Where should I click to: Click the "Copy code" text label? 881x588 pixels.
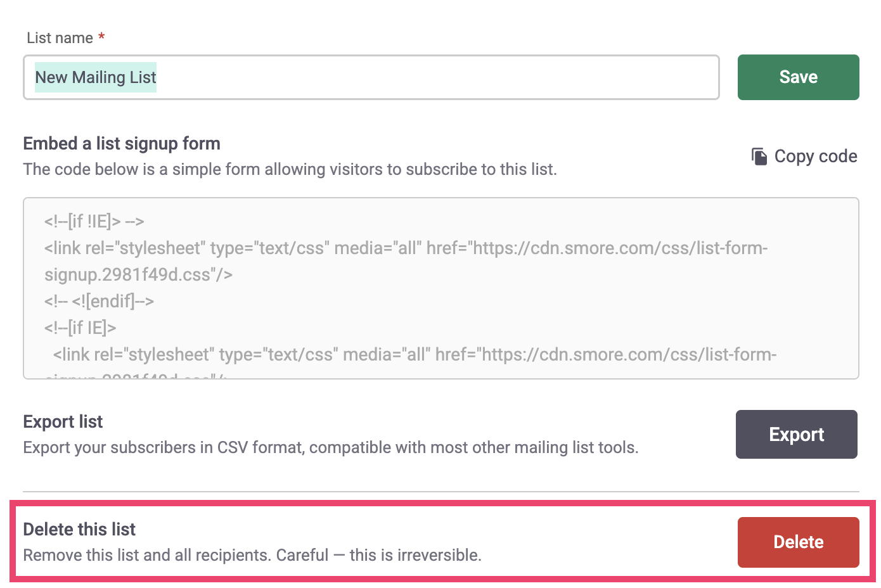click(x=815, y=157)
